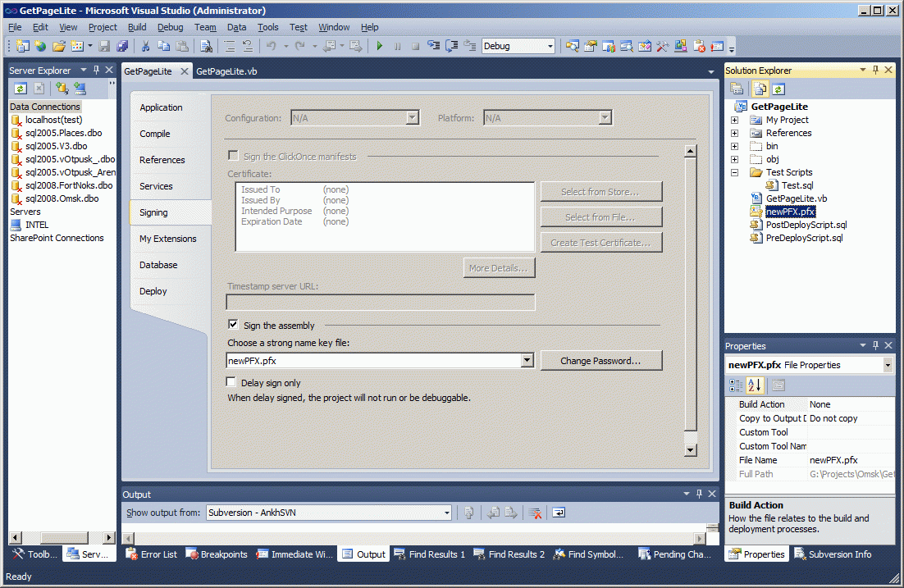Open the newPFX.pfx File Properties object dropdown
Viewport: 904px width, 588px height.
coord(888,365)
